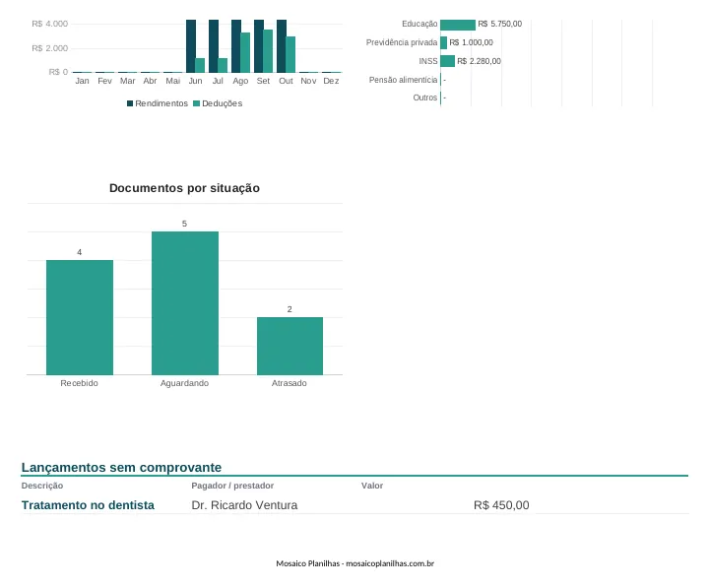Click the data label 4 above Recebido
The image size is (708, 588).
80,252
